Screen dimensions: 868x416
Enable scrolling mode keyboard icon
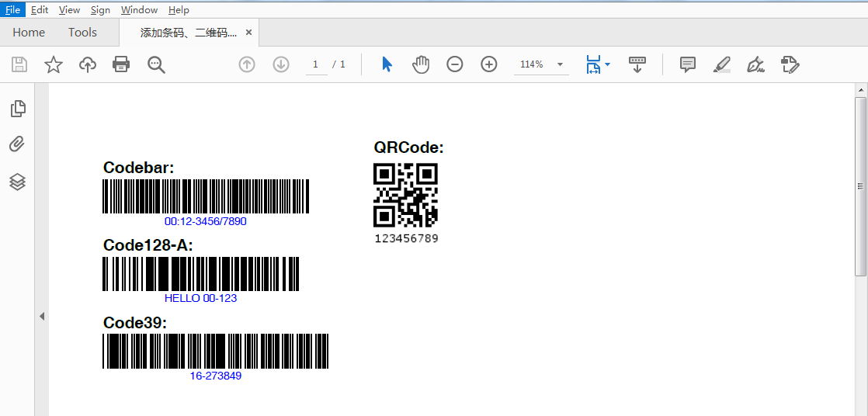[x=637, y=64]
